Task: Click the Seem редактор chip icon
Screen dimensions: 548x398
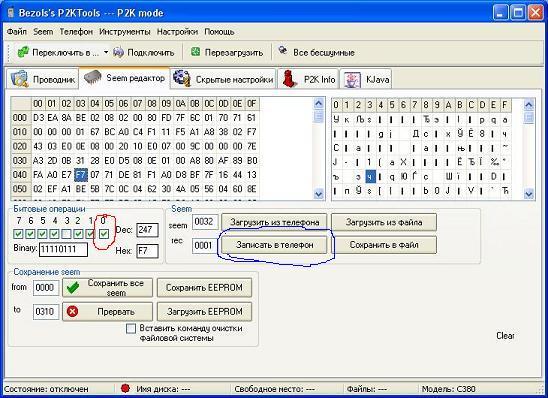Action: click(x=93, y=77)
